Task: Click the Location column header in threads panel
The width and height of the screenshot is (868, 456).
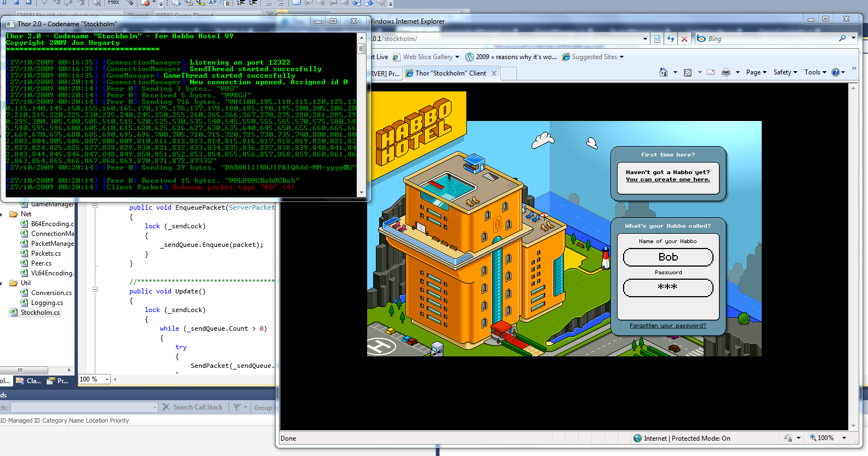Action: coord(97,421)
